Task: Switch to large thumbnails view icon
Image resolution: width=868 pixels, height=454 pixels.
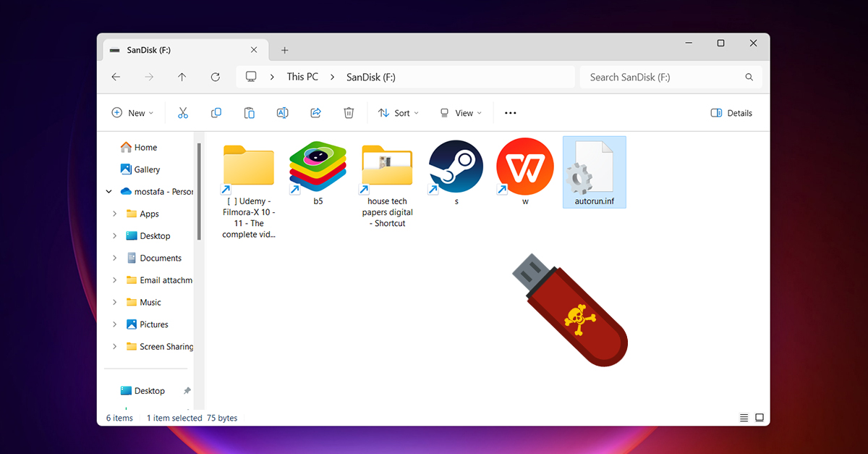Action: pyautogui.click(x=759, y=418)
